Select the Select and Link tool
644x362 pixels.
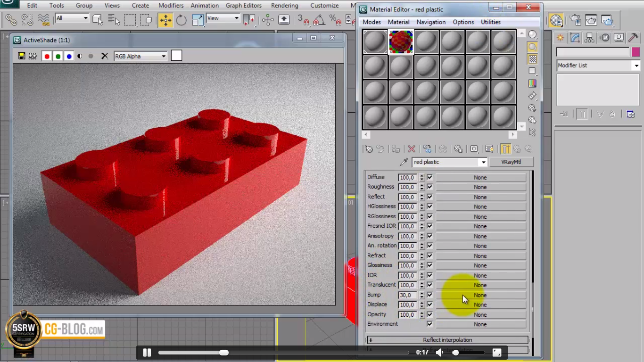click(11, 20)
